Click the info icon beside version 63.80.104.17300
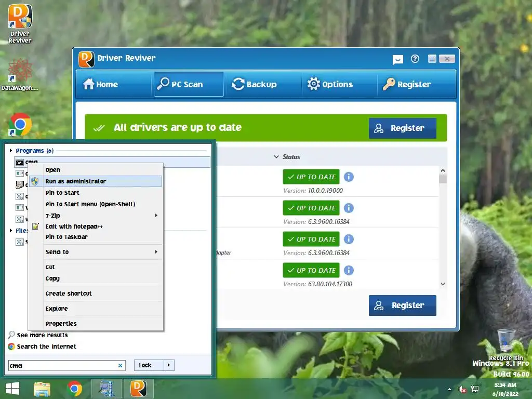 click(x=349, y=270)
